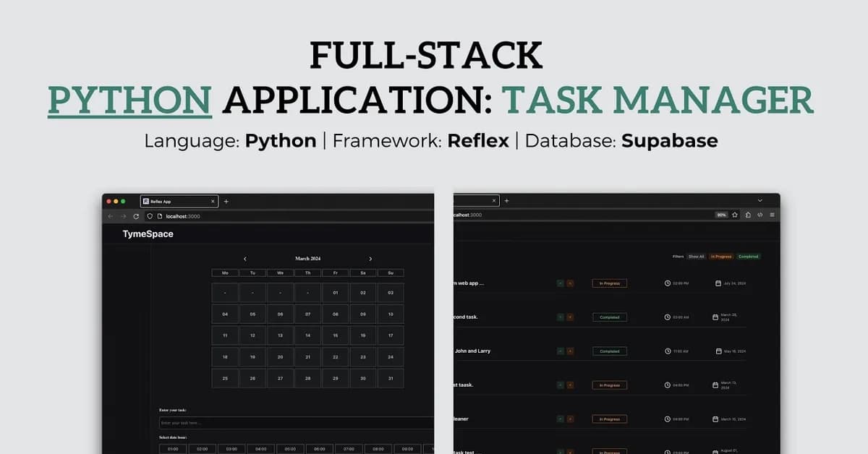This screenshot has height=454, width=868.
Task: Click the 90% zoom control in the address bar
Action: click(x=721, y=215)
